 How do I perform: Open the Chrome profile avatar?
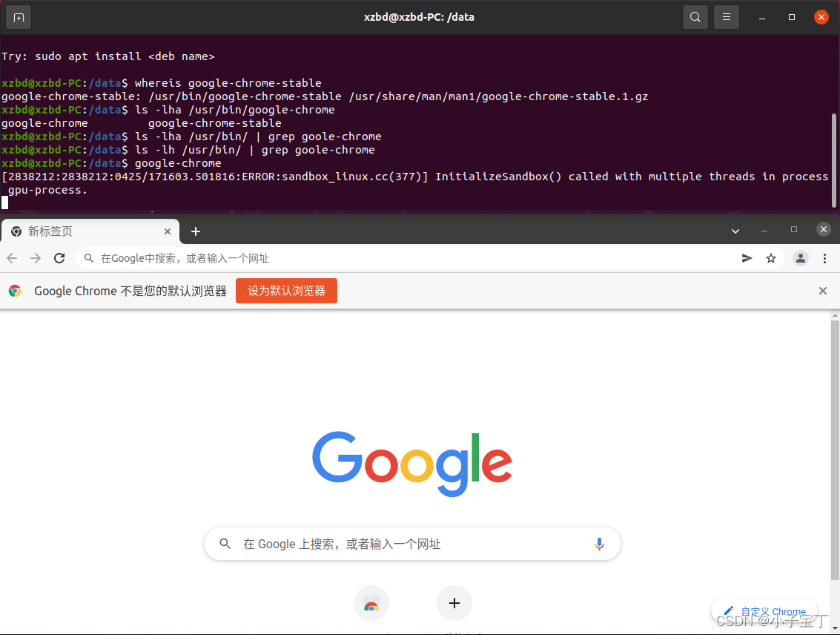tap(801, 258)
